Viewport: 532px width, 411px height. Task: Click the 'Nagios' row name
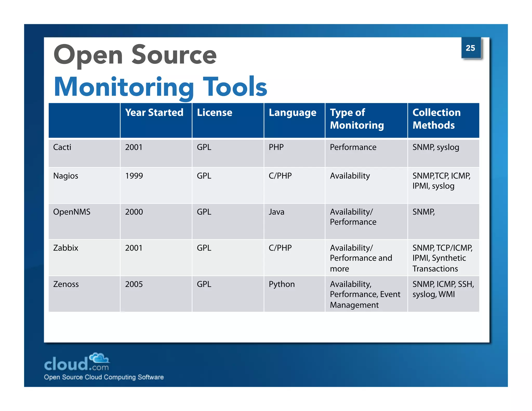click(65, 176)
